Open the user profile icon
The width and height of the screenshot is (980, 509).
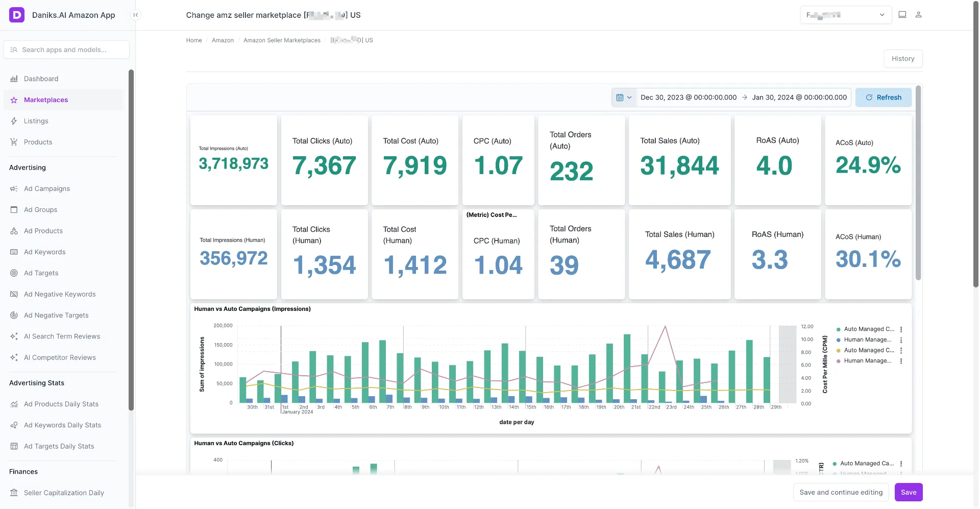918,15
